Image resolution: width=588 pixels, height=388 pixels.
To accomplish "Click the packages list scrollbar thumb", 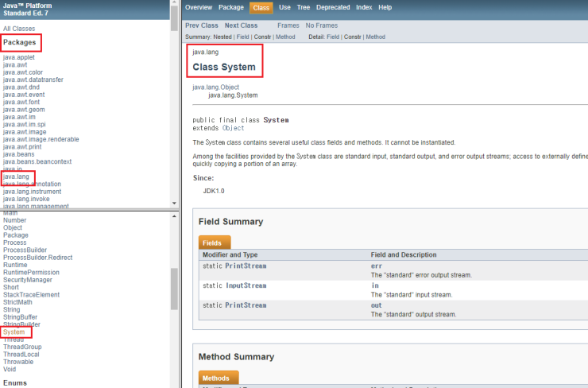I will 174,18.
